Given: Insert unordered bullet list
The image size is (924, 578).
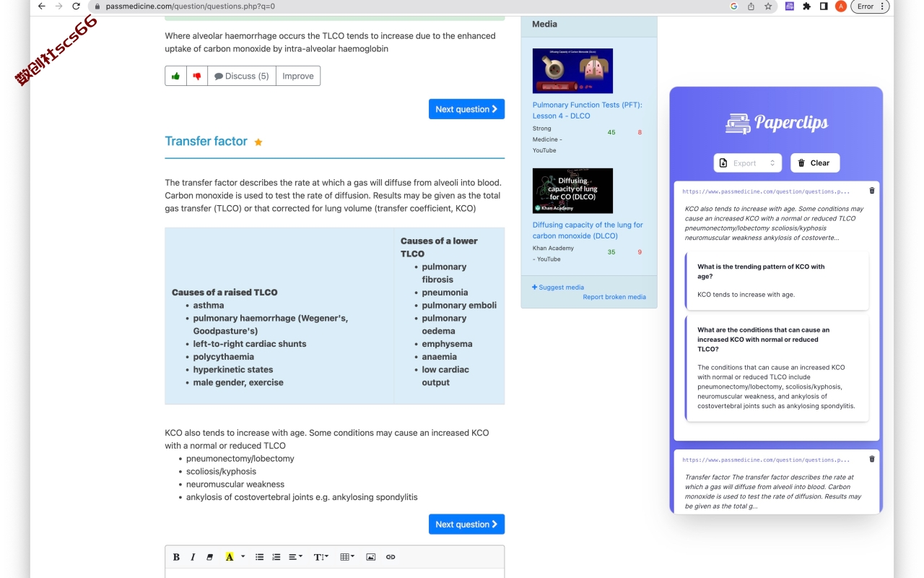Looking at the screenshot, I should coord(259,557).
